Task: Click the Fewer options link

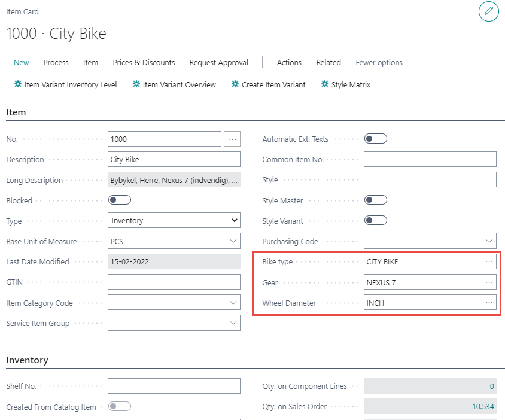Action: click(x=379, y=63)
